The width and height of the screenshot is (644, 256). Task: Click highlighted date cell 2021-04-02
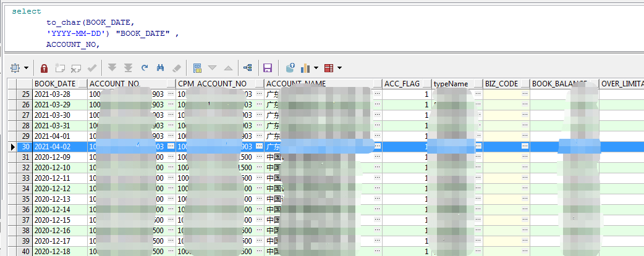(60, 146)
